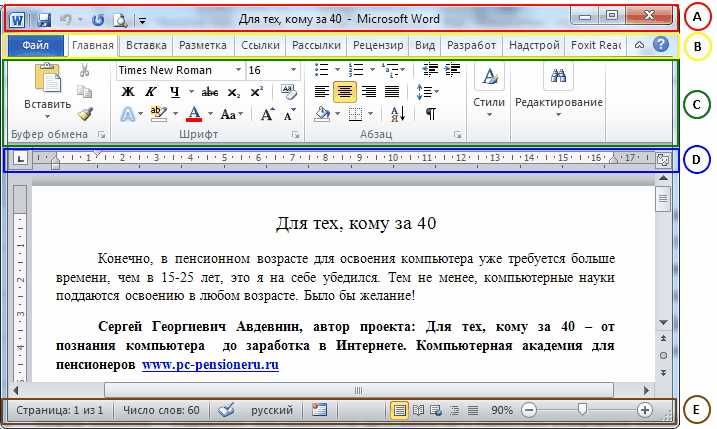Follow the www.pc-pensioneru.ru hyperlink

[x=210, y=365]
